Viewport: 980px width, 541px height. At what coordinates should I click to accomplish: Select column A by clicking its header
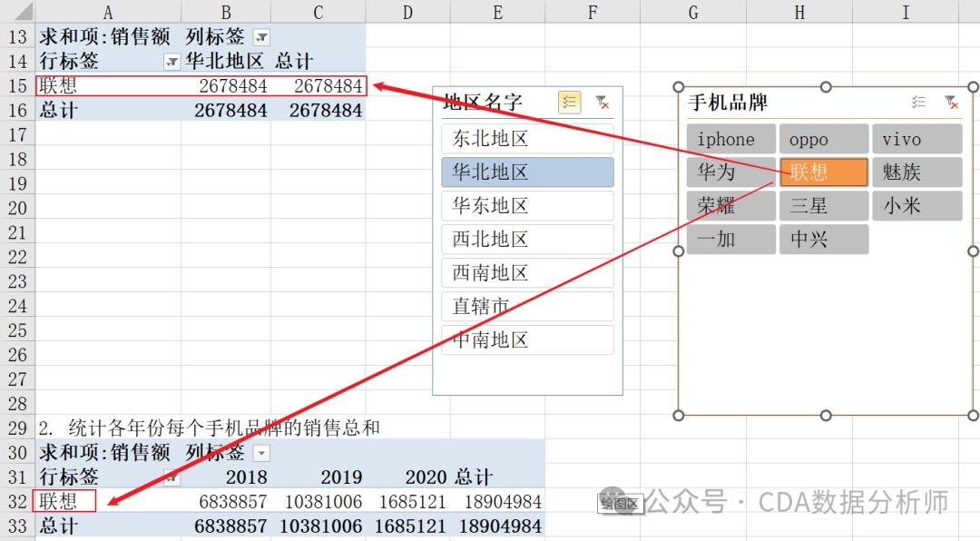[108, 12]
